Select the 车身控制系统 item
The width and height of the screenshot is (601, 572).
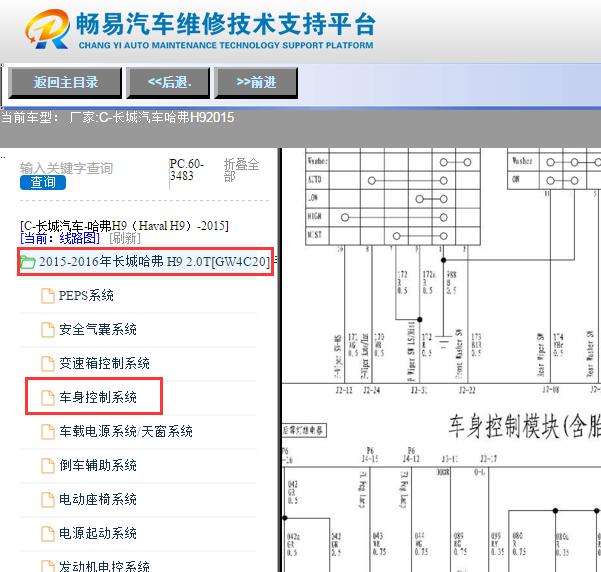98,397
